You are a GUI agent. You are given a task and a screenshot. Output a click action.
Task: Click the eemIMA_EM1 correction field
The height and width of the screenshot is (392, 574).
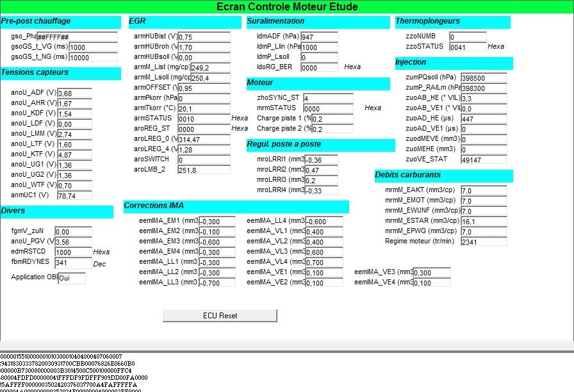[217, 221]
